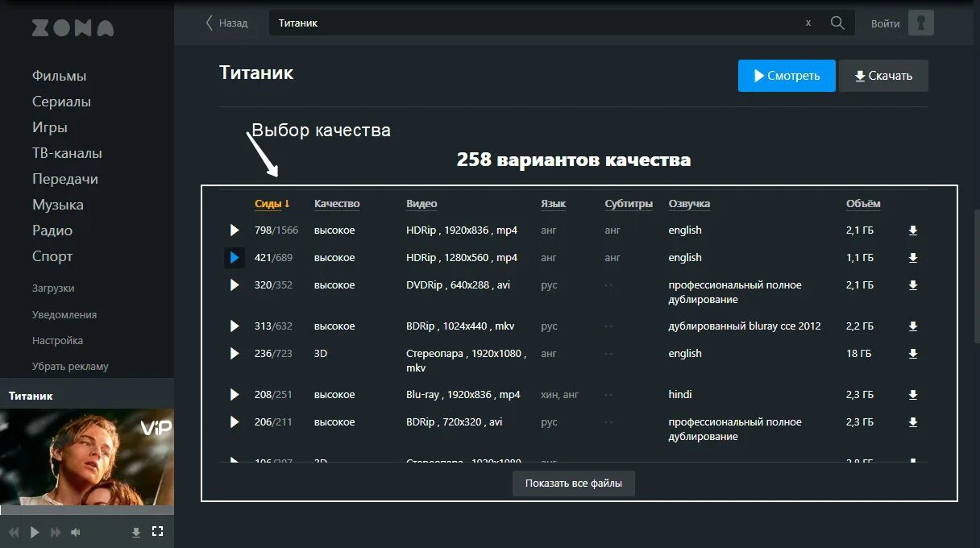Screen dimensions: 980x548
Task: Open the Спорт section
Action: click(x=52, y=256)
